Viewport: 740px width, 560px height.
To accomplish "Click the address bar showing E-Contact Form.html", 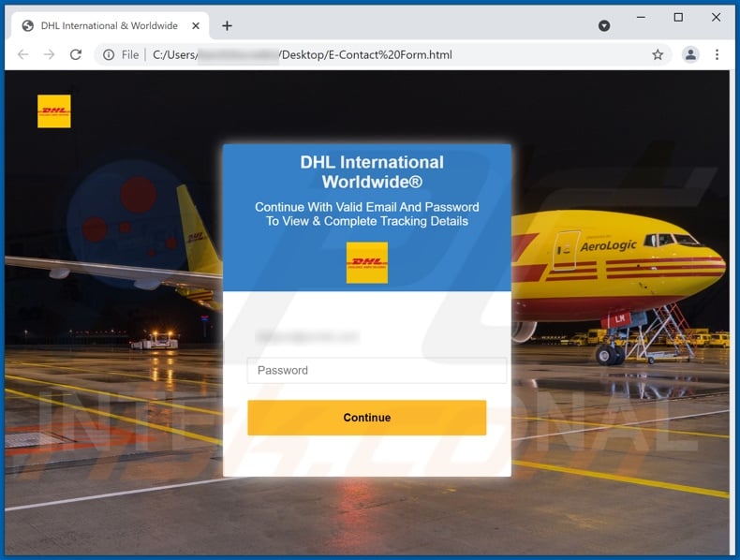I will pyautogui.click(x=375, y=55).
